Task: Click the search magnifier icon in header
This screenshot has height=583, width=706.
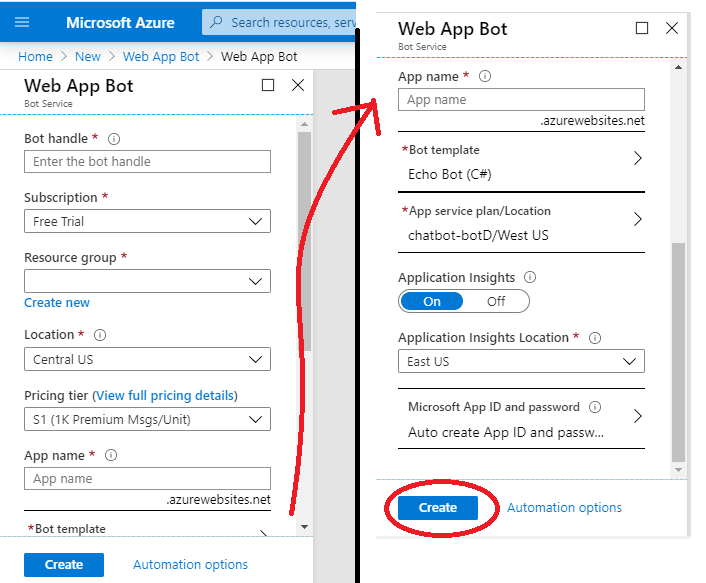Action: [x=216, y=22]
